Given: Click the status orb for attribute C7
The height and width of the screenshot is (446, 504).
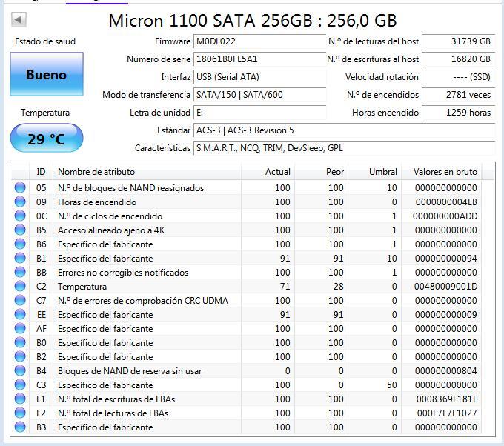Looking at the screenshot, I should point(20,300).
